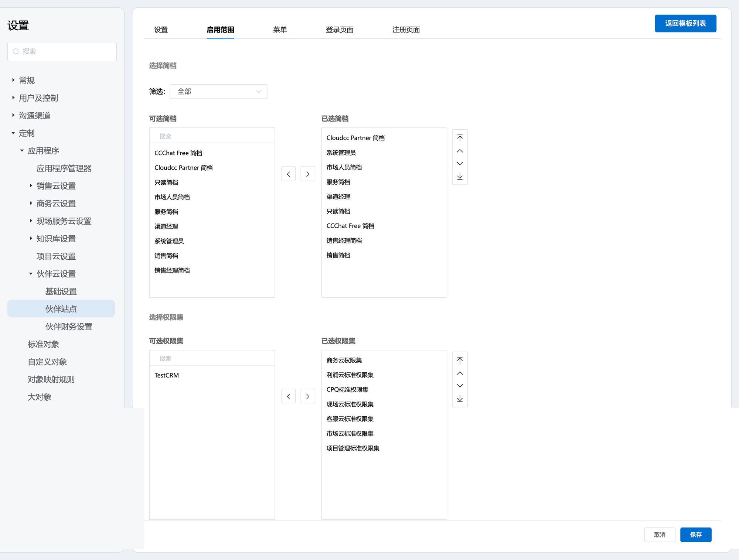This screenshot has width=739, height=560.
Task: Select TestCRM in available permission sets
Action: [x=167, y=375]
